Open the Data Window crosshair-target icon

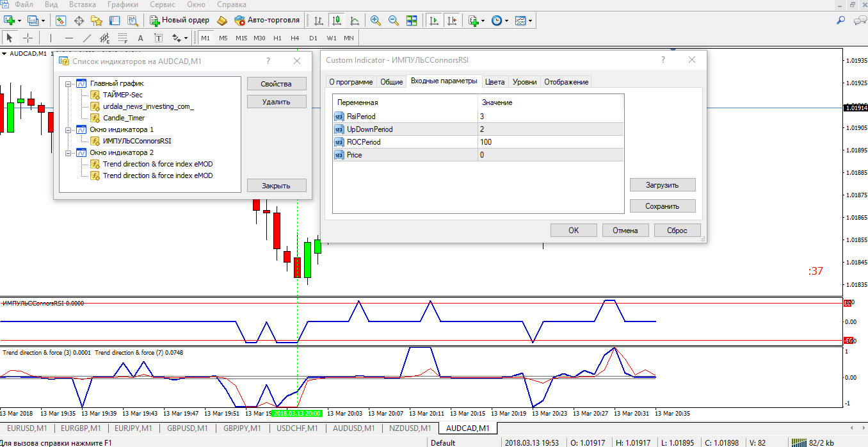79,20
